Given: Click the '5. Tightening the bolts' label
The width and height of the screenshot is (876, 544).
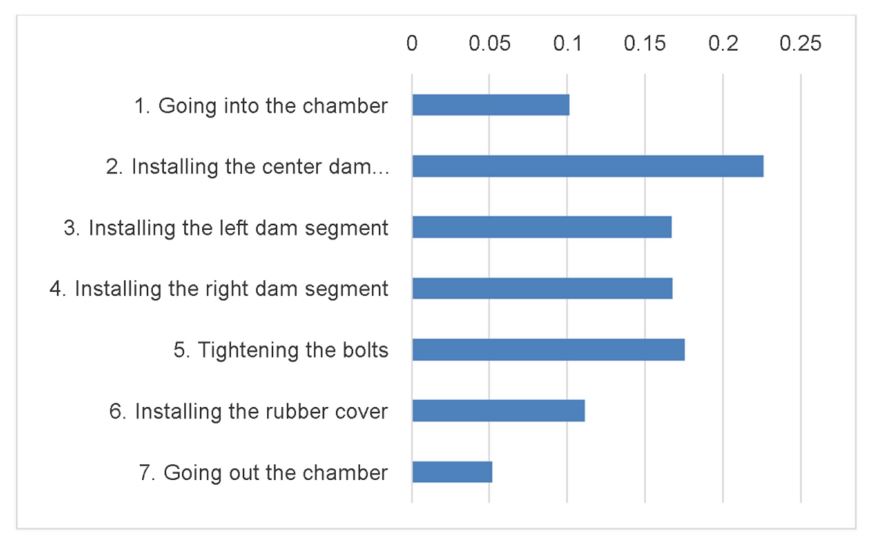Looking at the screenshot, I should 280,350.
